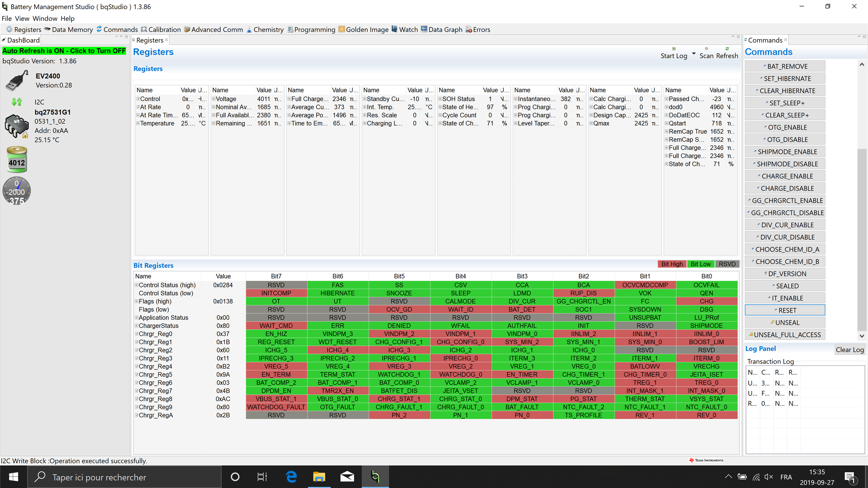Send the UNSEAL_FULL_ACCESS command
The height and width of the screenshot is (488, 868).
(785, 335)
